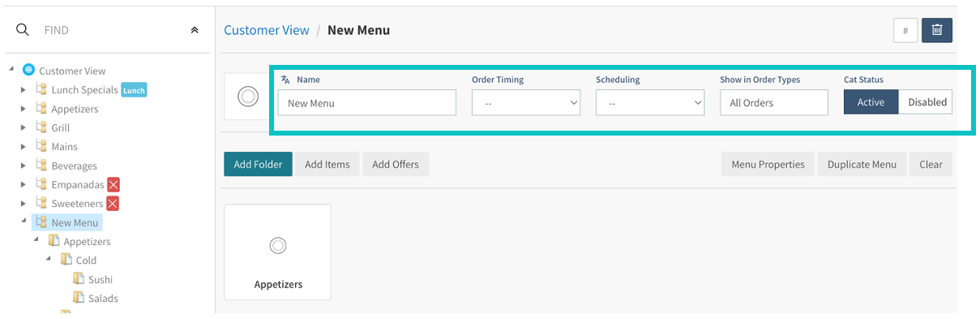Click the Clear button

931,164
